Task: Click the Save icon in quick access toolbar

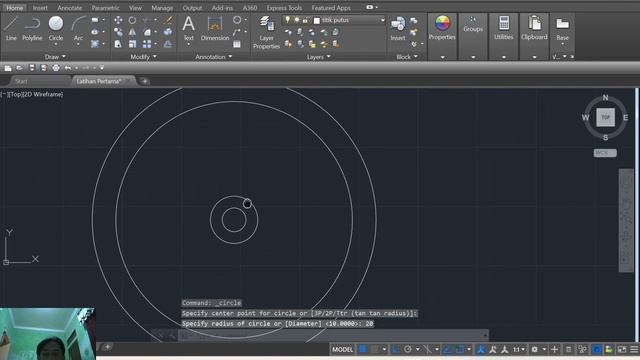Action: point(32,68)
